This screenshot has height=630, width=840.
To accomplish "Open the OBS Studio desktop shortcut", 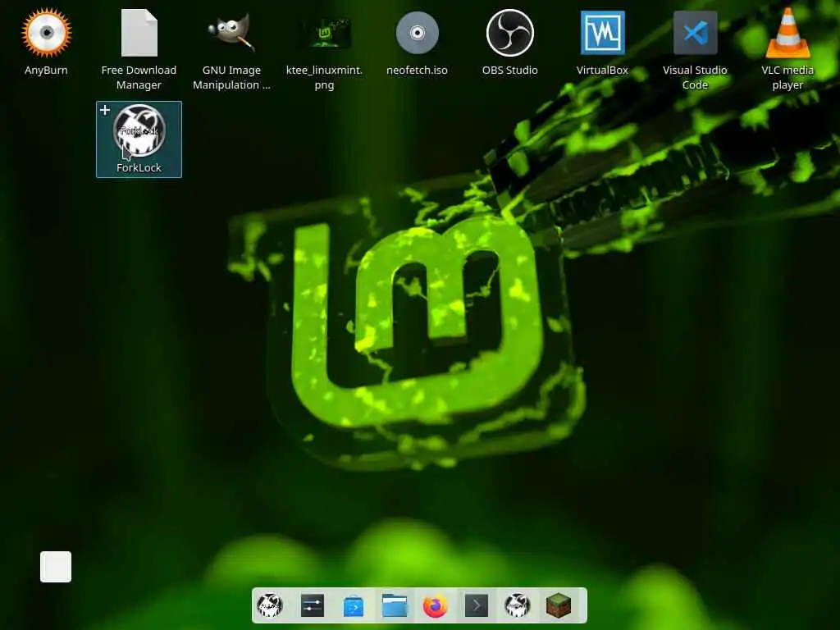I will (x=509, y=33).
